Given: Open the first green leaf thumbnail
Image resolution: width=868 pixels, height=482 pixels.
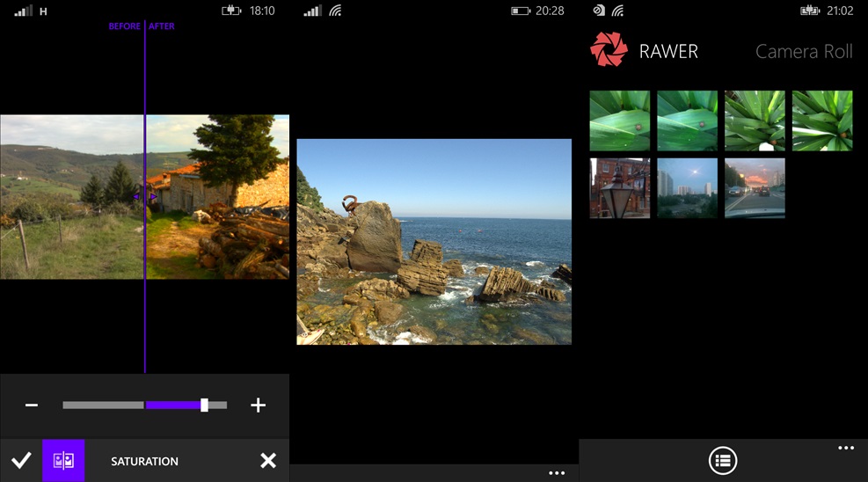Looking at the screenshot, I should point(620,120).
